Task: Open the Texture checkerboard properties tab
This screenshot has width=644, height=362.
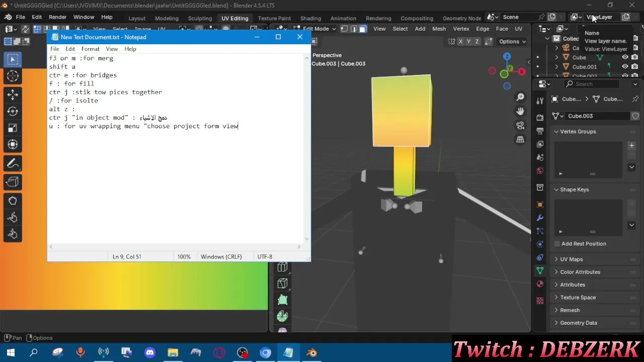Action: [x=540, y=301]
